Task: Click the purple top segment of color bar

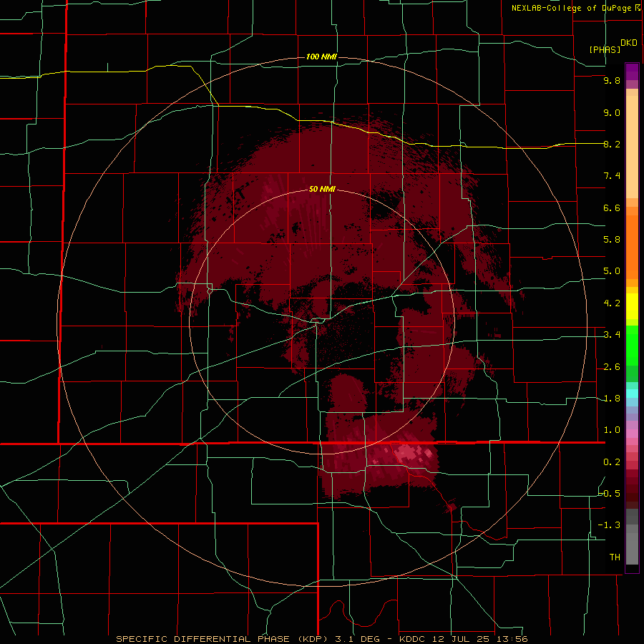Action: point(632,72)
